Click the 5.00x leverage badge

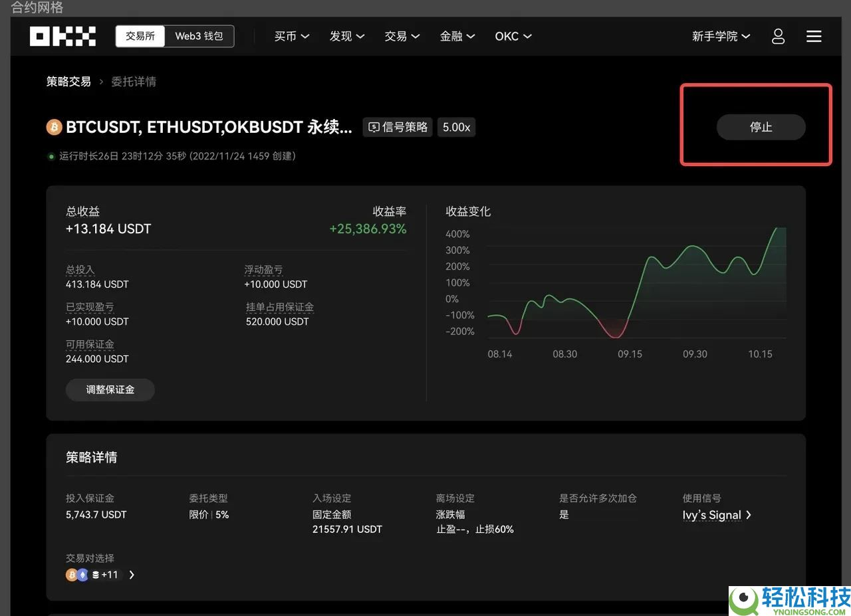click(x=456, y=127)
